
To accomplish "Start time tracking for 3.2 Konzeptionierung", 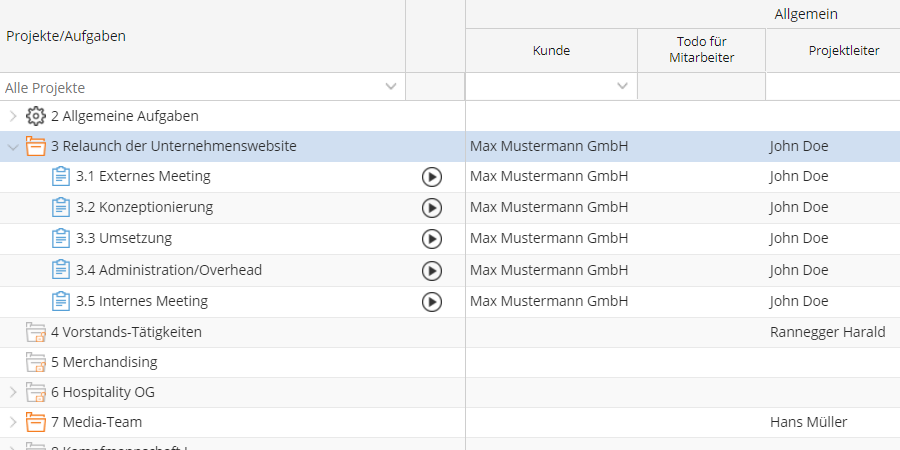I will pos(432,208).
